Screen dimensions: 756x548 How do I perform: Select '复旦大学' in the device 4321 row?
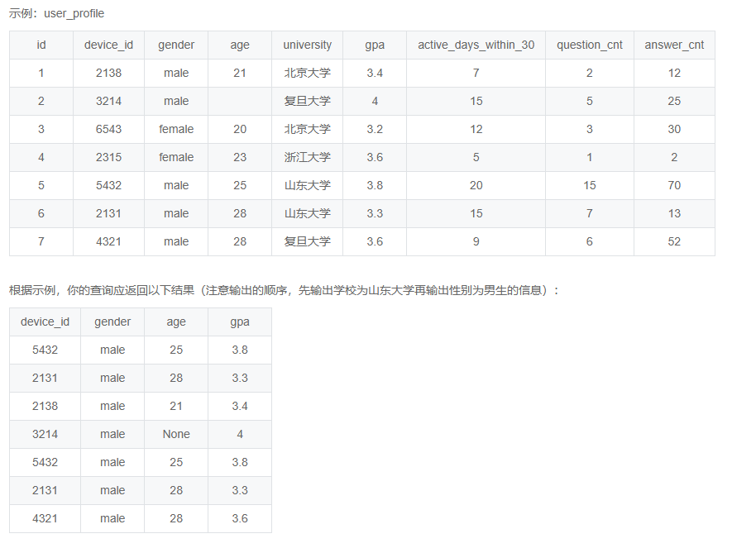click(307, 241)
